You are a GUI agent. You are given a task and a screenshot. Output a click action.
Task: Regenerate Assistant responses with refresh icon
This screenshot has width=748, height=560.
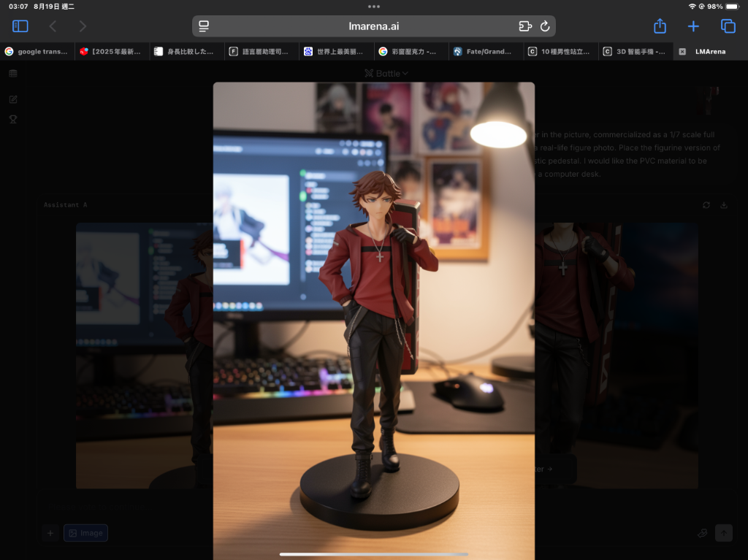pos(706,205)
